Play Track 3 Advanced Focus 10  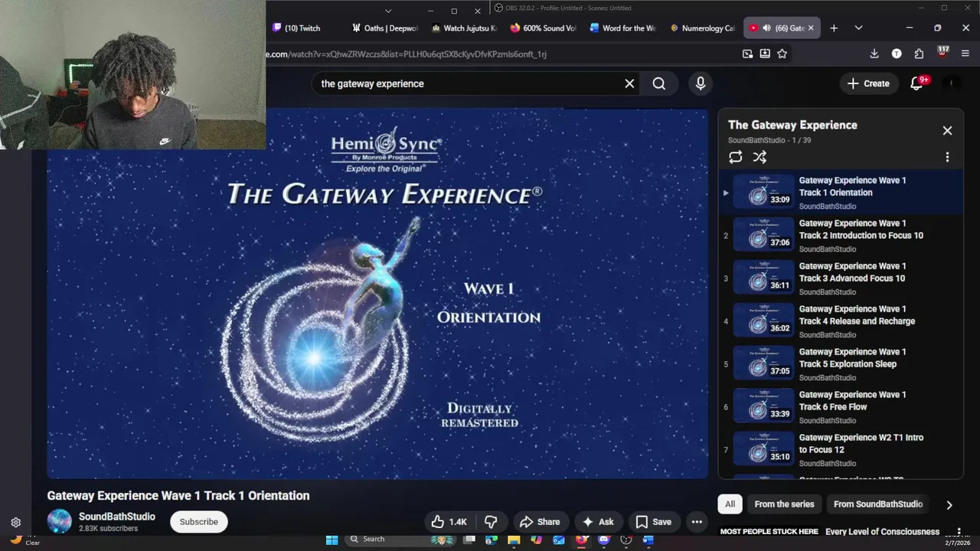click(x=841, y=279)
